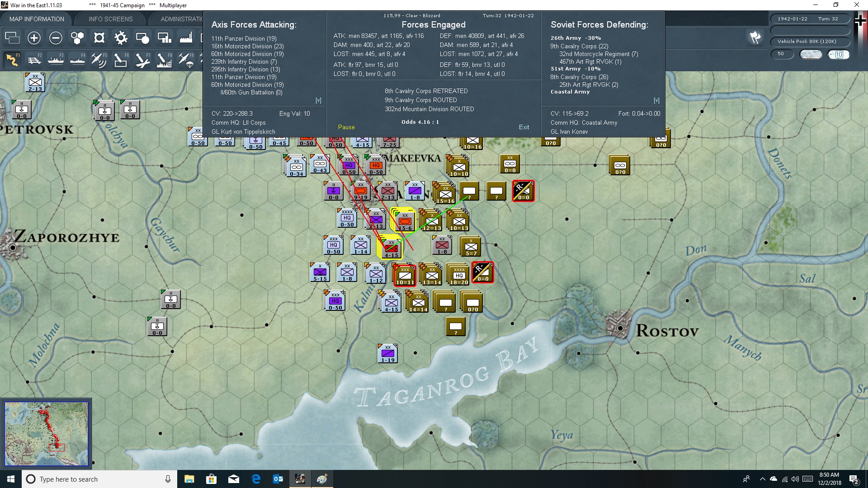The width and height of the screenshot is (868, 488).
Task: Zoom in the map with plus icon
Action: point(34,38)
